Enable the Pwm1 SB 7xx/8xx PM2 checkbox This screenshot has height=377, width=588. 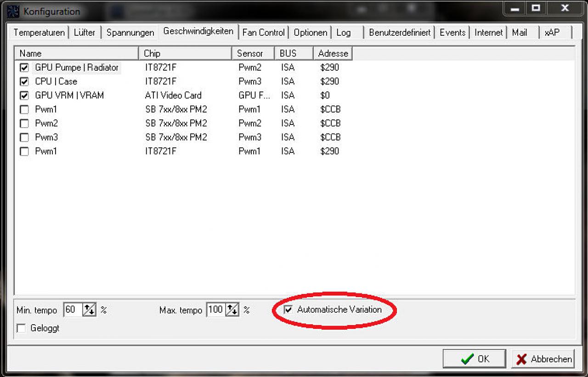(x=24, y=110)
